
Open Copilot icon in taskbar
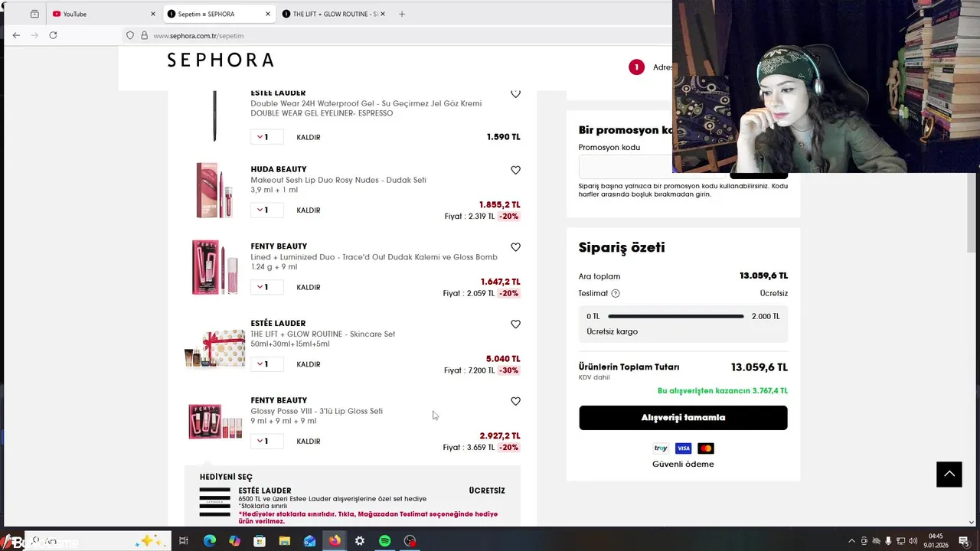point(234,541)
